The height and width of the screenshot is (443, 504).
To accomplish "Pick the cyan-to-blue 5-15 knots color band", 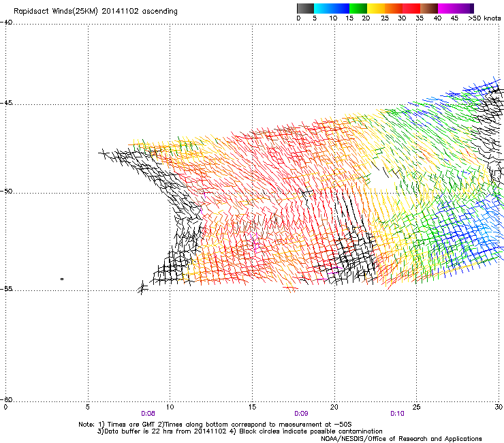I will [x=332, y=8].
